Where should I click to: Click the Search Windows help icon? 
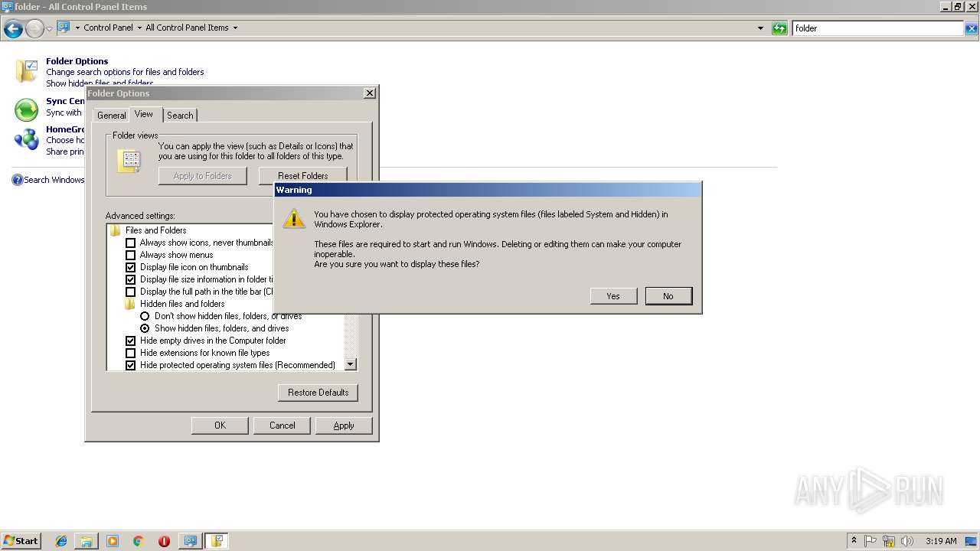(x=17, y=180)
